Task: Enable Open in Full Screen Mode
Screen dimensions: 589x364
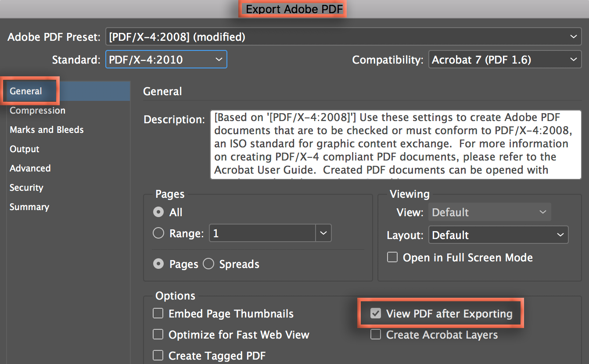Action: point(392,257)
